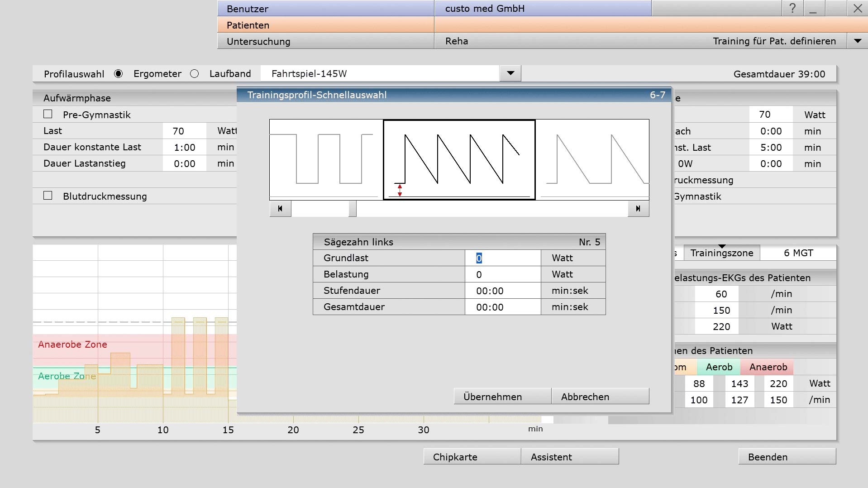Open the Benutzer menu

pos(326,9)
